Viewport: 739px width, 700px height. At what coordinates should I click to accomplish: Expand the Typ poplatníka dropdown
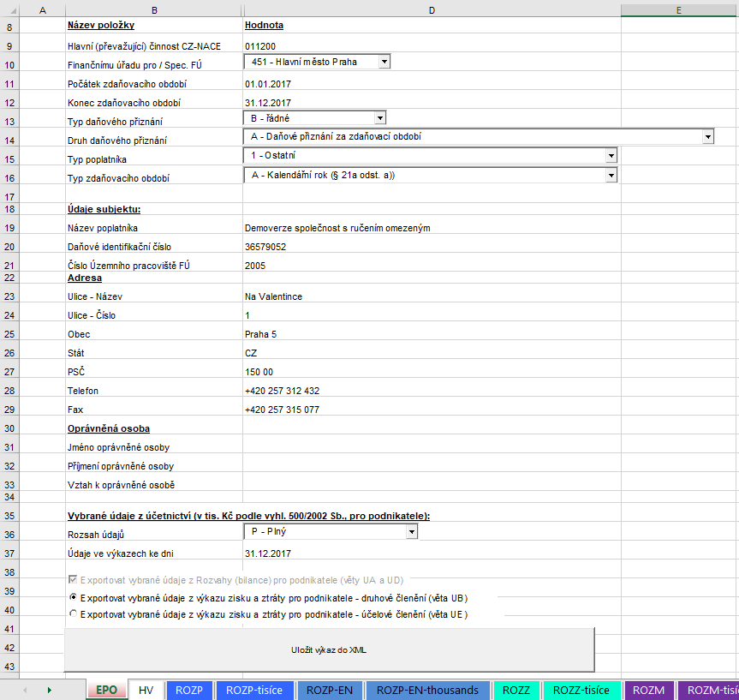pyautogui.click(x=611, y=156)
